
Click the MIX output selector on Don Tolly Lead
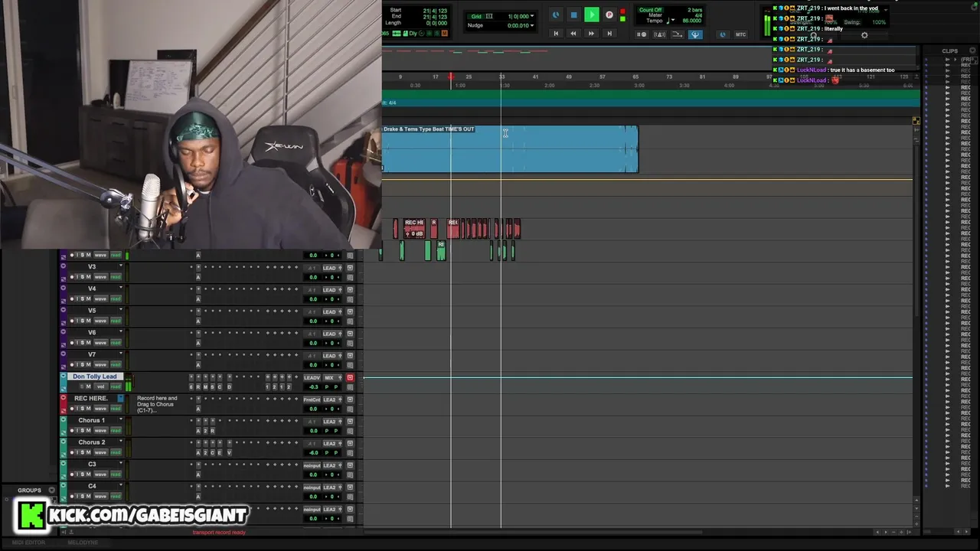pyautogui.click(x=330, y=377)
